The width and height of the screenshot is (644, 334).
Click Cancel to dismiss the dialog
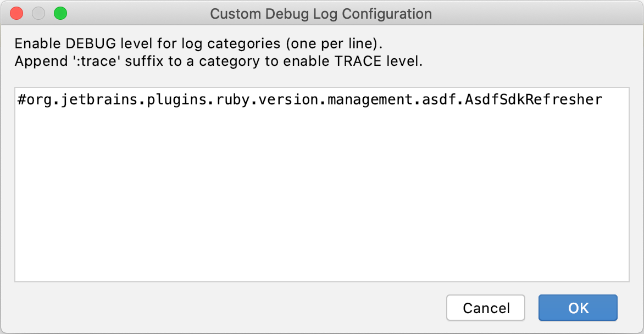click(x=485, y=308)
